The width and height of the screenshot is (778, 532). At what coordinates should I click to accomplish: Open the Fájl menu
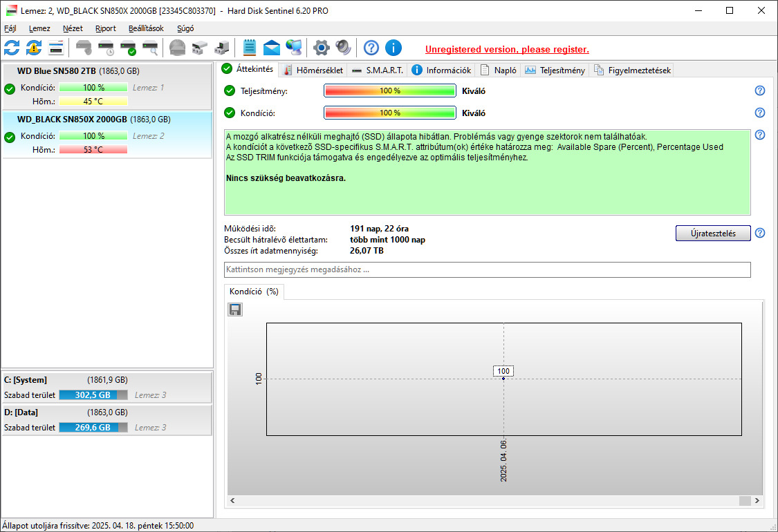[x=10, y=28]
